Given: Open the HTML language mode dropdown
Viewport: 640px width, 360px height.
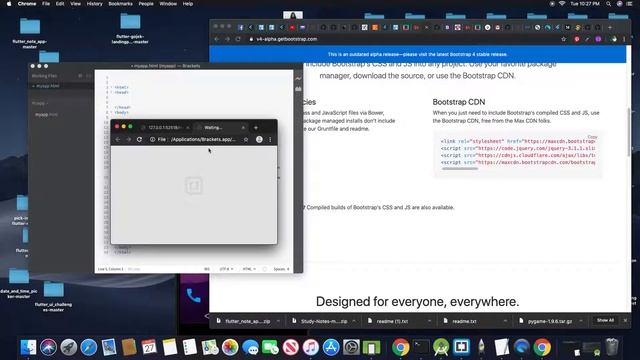Looking at the screenshot, I should 249,269.
